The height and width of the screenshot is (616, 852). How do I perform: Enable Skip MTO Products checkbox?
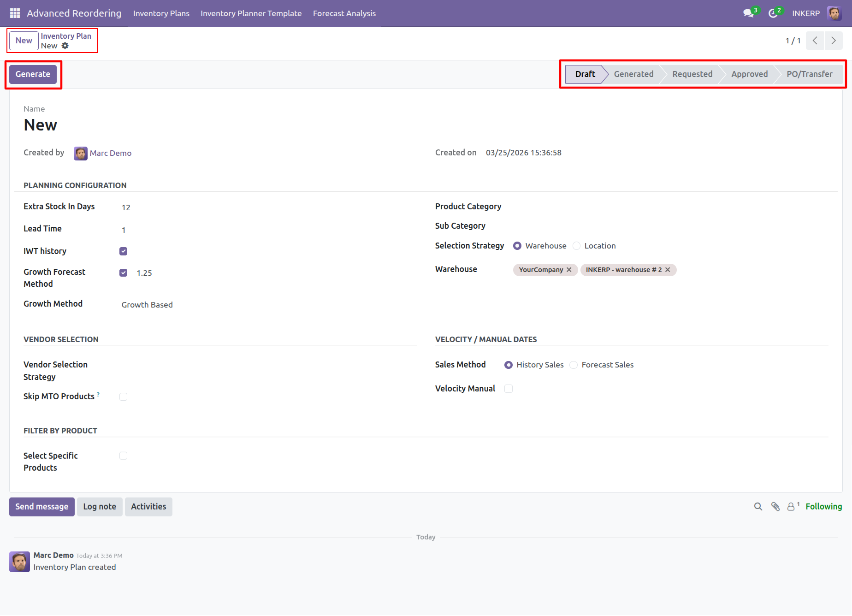123,397
